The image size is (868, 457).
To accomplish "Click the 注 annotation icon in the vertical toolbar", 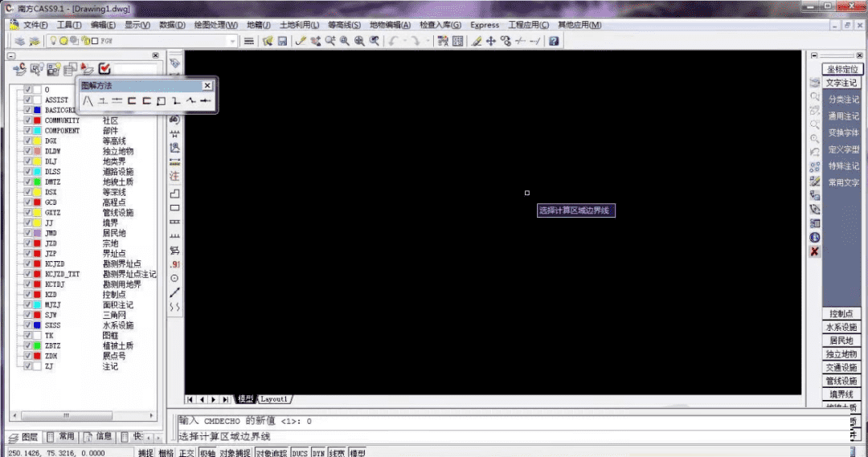I will [x=174, y=176].
